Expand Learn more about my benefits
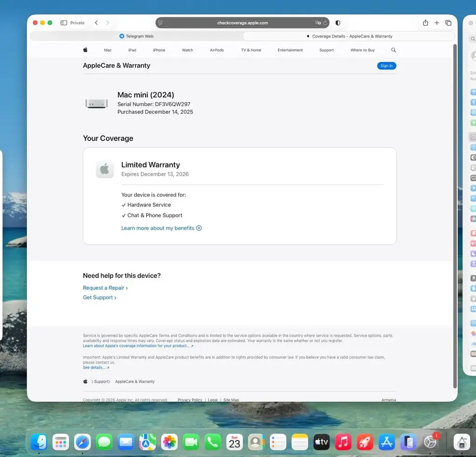 [x=161, y=228]
